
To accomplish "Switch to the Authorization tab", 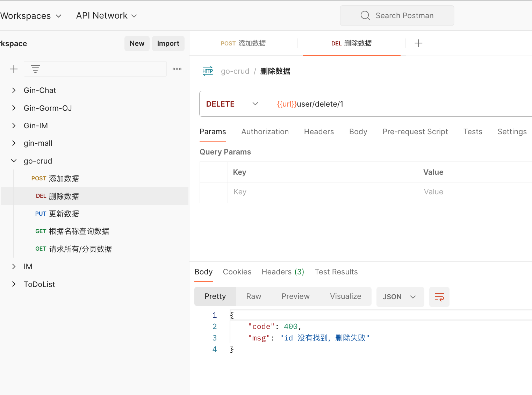I will click(x=265, y=132).
